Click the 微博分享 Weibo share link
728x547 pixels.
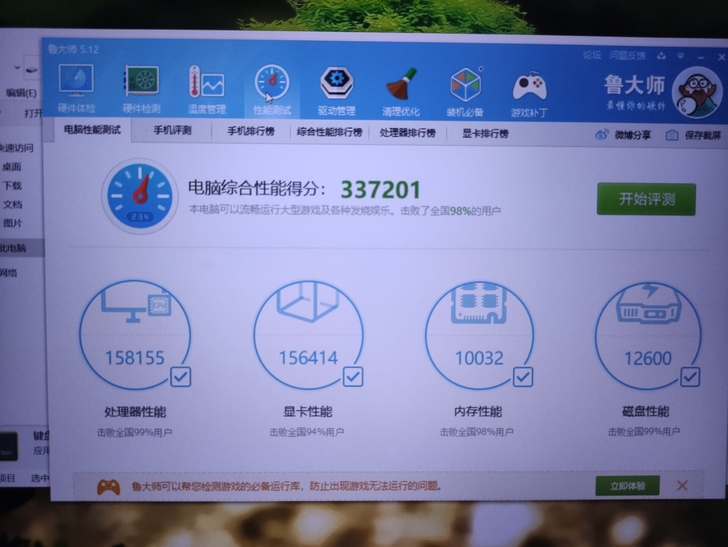click(623, 135)
